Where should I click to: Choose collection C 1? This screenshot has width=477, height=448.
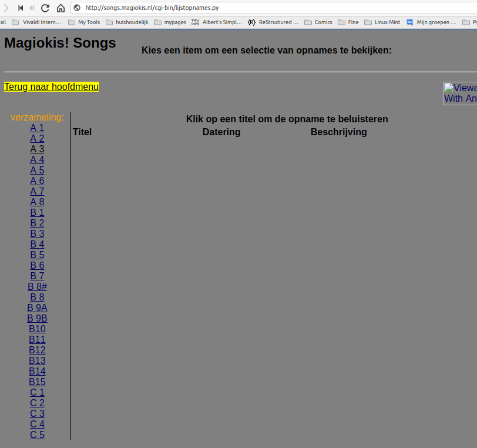(x=37, y=393)
